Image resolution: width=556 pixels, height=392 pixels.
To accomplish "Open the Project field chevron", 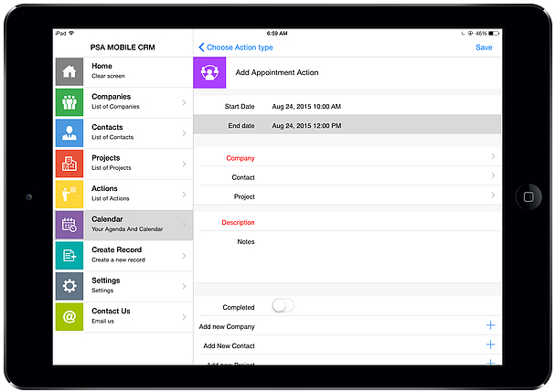I will point(493,195).
